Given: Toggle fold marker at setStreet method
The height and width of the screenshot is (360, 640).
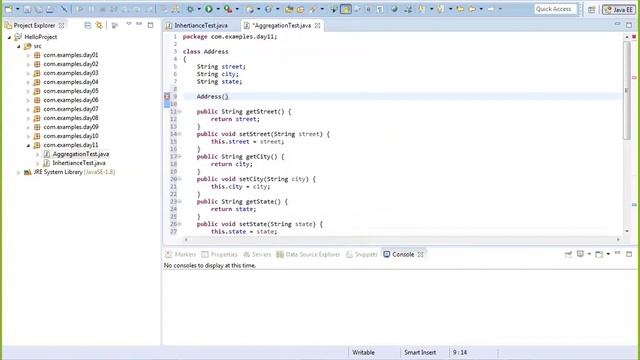Looking at the screenshot, I should (180, 134).
